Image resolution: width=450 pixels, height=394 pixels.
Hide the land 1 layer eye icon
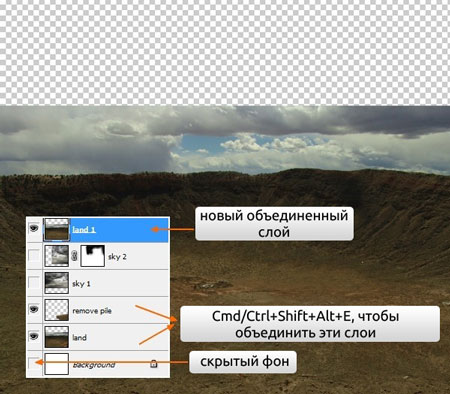coord(34,228)
